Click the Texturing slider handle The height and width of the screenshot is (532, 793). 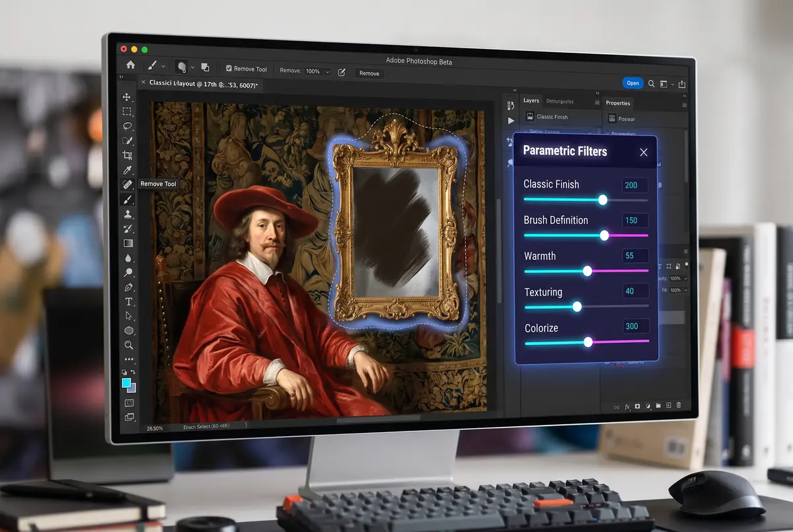(x=577, y=307)
